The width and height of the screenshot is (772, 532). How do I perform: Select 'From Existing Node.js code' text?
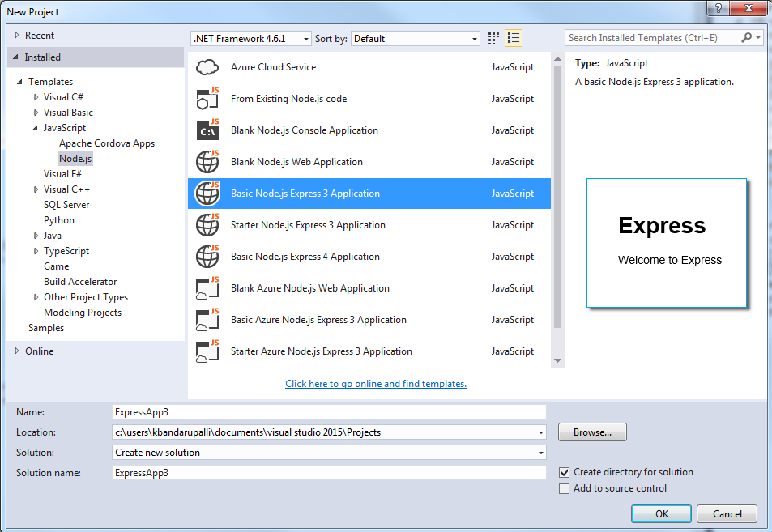(x=289, y=99)
